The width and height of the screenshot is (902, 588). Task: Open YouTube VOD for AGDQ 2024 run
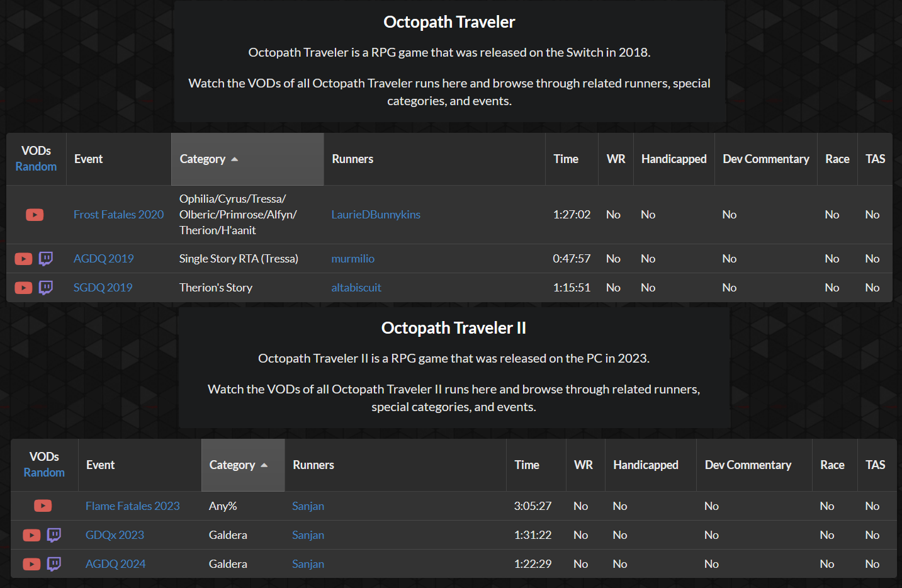coord(31,564)
